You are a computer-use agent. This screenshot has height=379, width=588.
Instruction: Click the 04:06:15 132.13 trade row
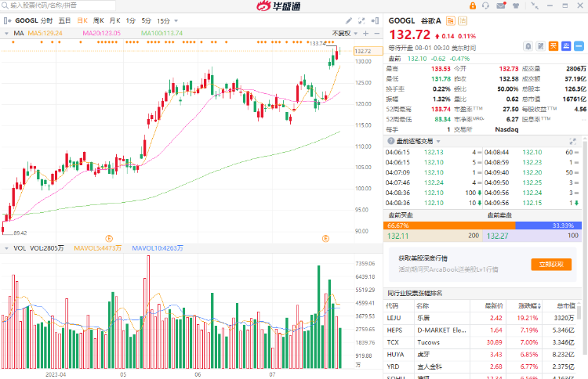pos(433,153)
